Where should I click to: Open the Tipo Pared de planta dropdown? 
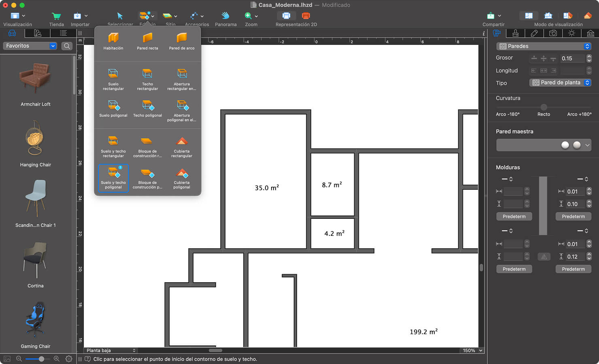pos(561,83)
